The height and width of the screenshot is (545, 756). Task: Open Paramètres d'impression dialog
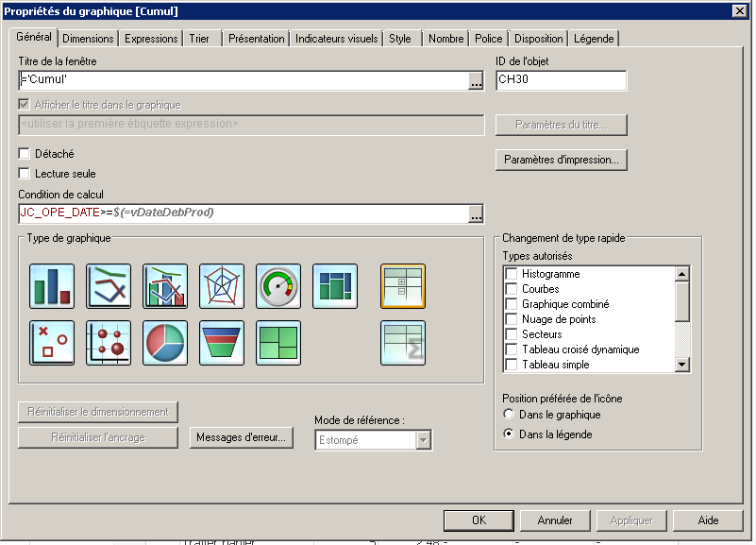(562, 160)
